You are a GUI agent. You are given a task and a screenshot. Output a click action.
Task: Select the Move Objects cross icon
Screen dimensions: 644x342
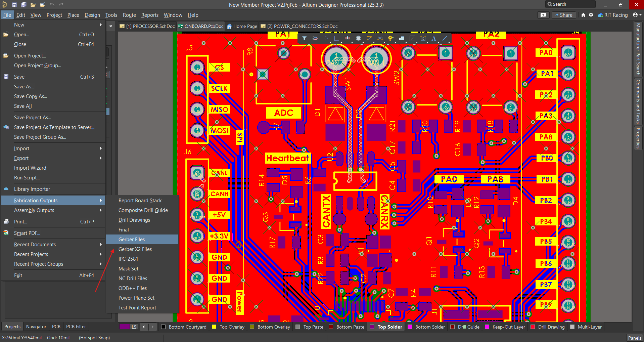326,38
